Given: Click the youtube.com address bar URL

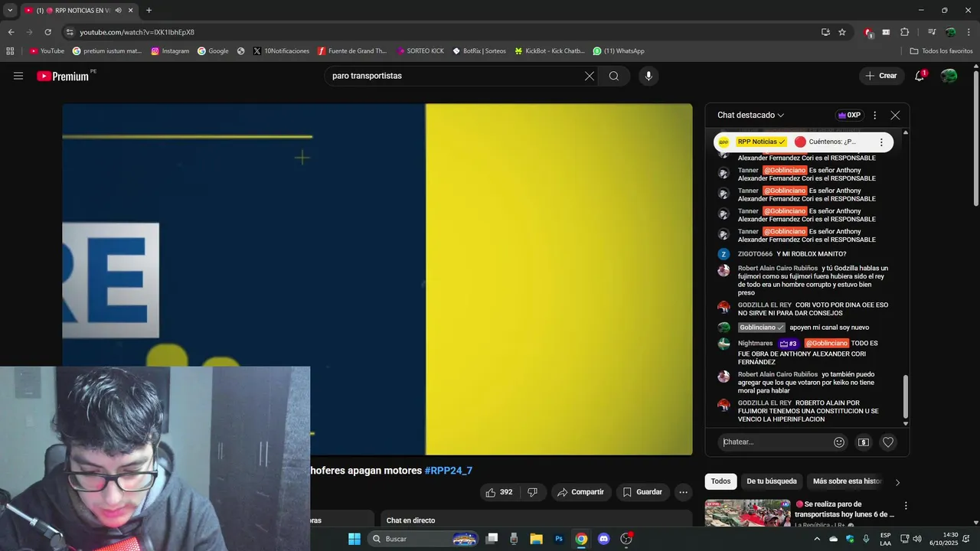Looking at the screenshot, I should (x=137, y=32).
